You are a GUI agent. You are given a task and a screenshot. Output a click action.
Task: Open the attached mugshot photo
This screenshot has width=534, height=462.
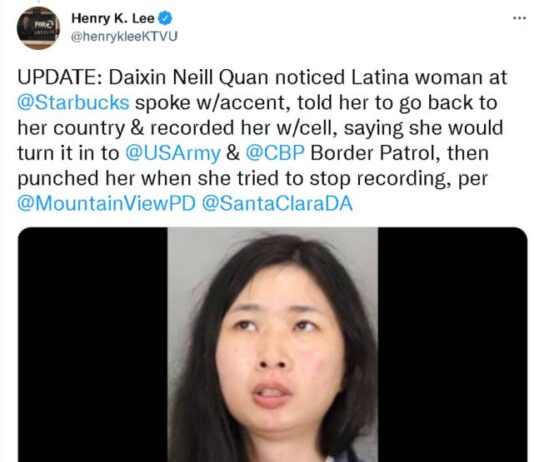[x=272, y=345]
